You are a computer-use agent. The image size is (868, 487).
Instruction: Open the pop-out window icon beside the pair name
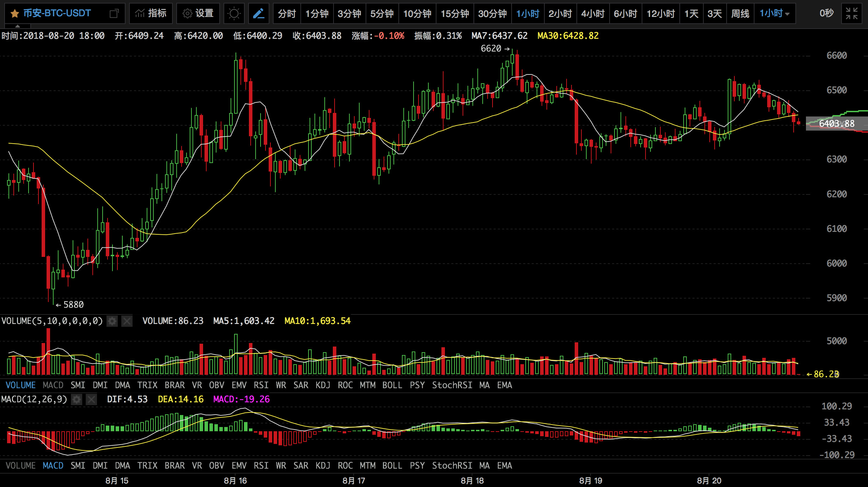pos(114,14)
